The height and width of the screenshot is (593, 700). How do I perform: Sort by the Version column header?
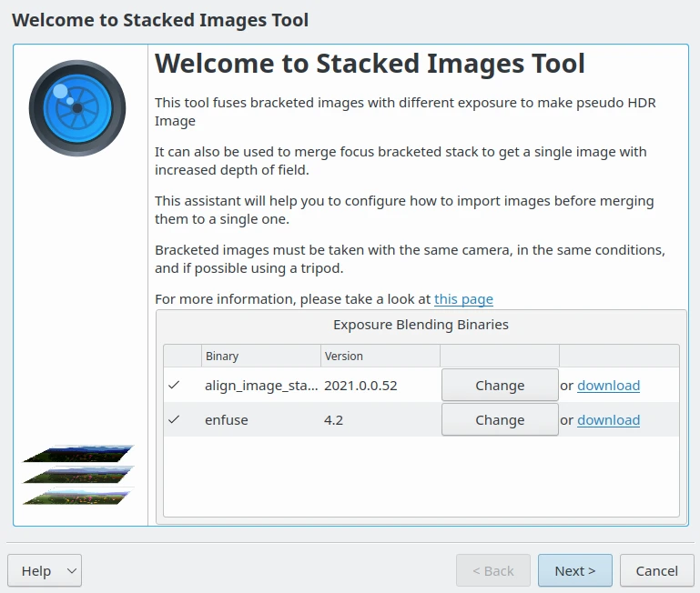pyautogui.click(x=380, y=357)
